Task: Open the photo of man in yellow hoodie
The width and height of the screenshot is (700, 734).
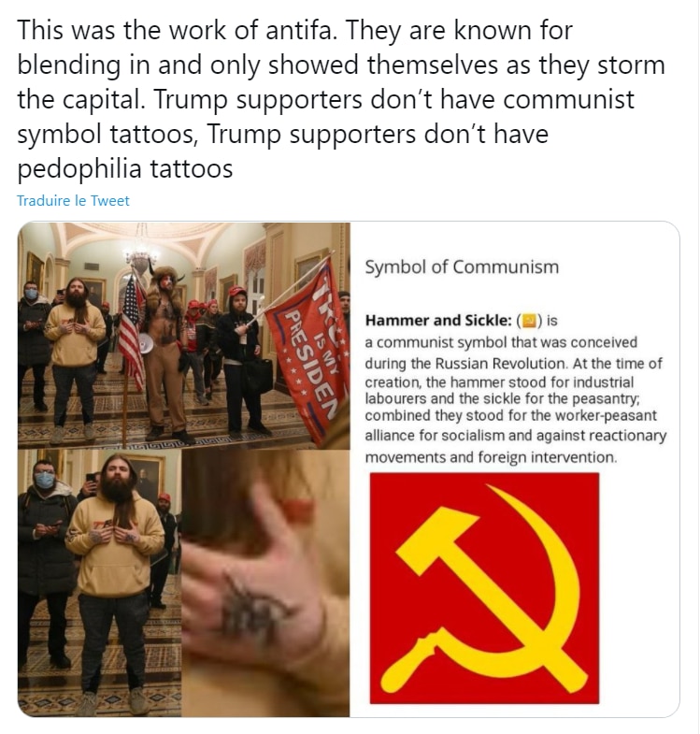Action: 100,583
